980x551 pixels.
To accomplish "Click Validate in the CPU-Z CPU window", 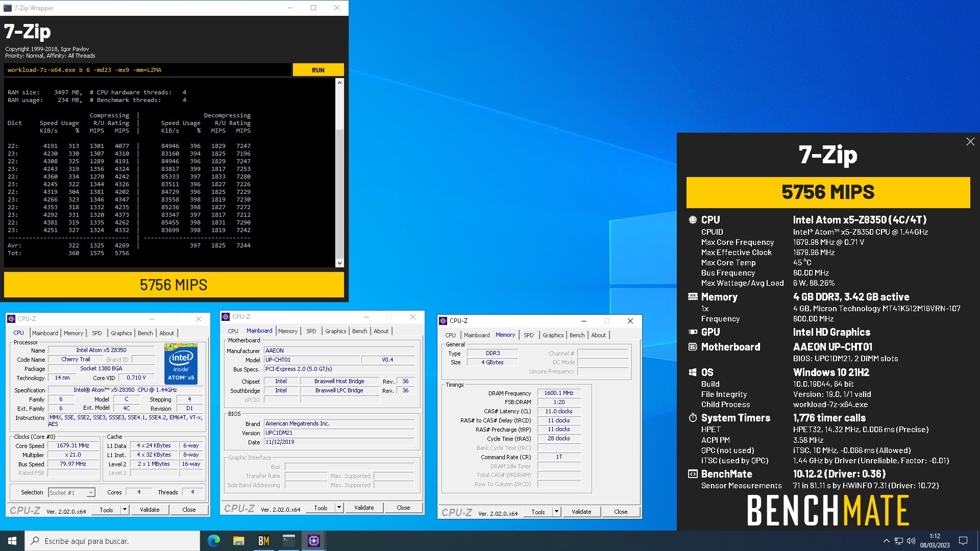I will point(150,510).
